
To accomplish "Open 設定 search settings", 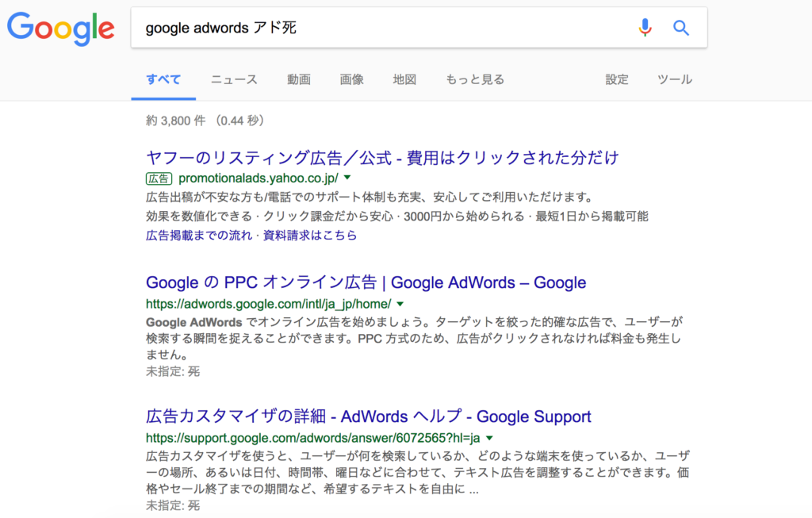I will tap(617, 79).
